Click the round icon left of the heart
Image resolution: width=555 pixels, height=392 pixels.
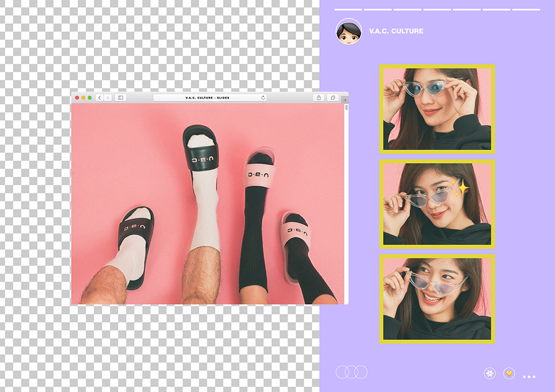[490, 373]
